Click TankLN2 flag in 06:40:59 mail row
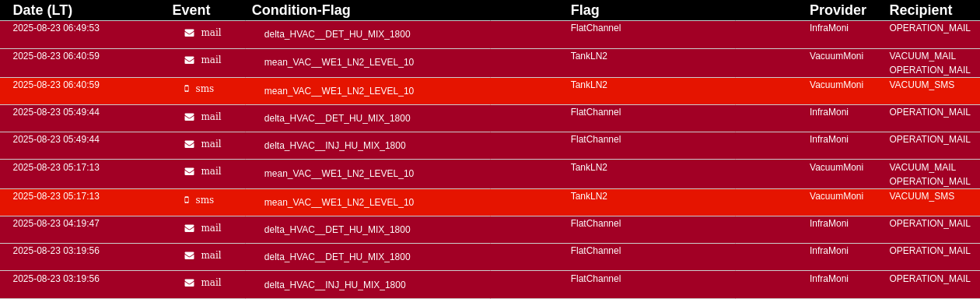The width and height of the screenshot is (980, 299). 589,56
